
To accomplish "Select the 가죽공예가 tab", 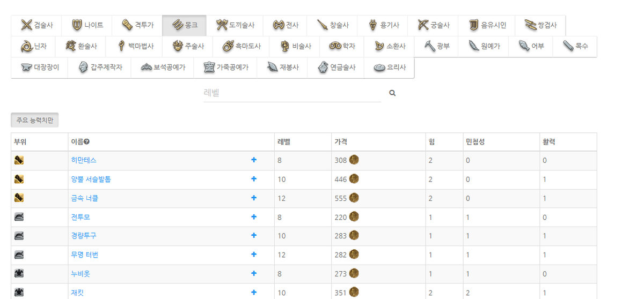I will pyautogui.click(x=225, y=68).
